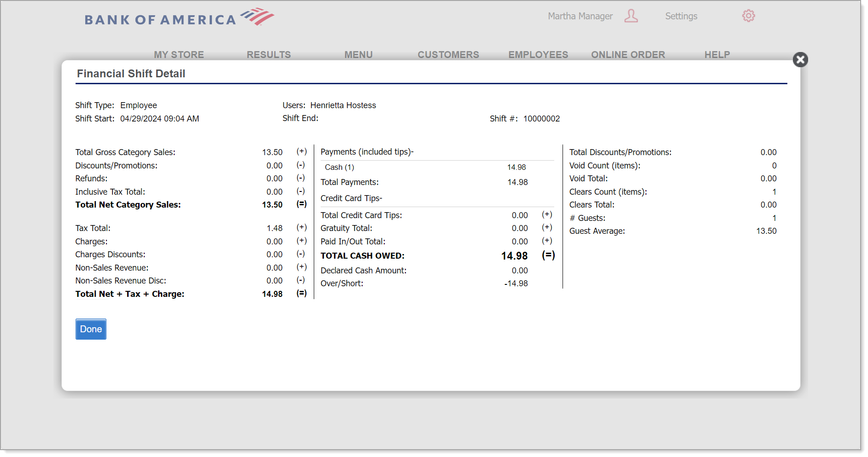This screenshot has width=868, height=457.
Task: Click the Gratuity Total label
Action: tap(346, 228)
